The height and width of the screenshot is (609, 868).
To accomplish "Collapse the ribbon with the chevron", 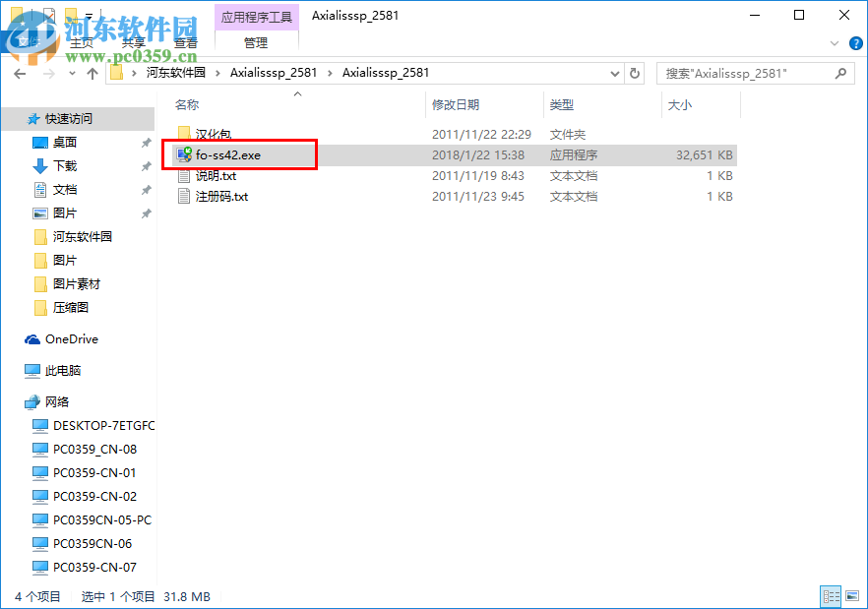I will click(x=835, y=43).
